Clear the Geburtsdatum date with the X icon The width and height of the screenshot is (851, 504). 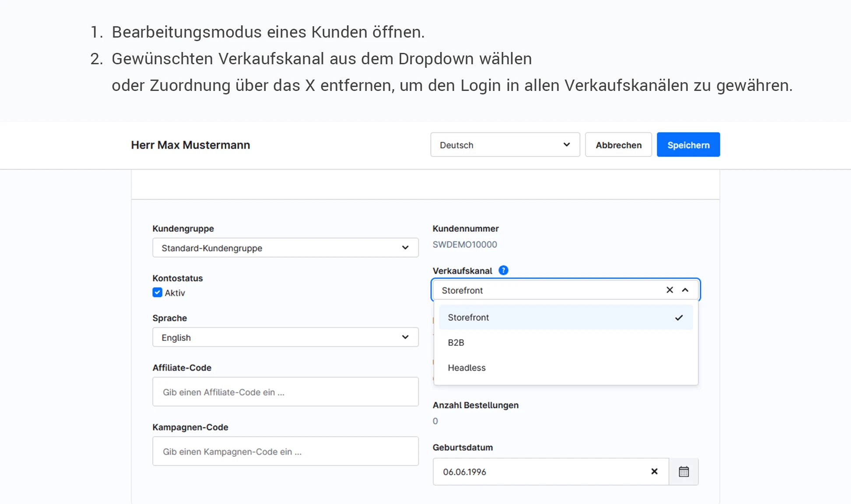tap(654, 471)
